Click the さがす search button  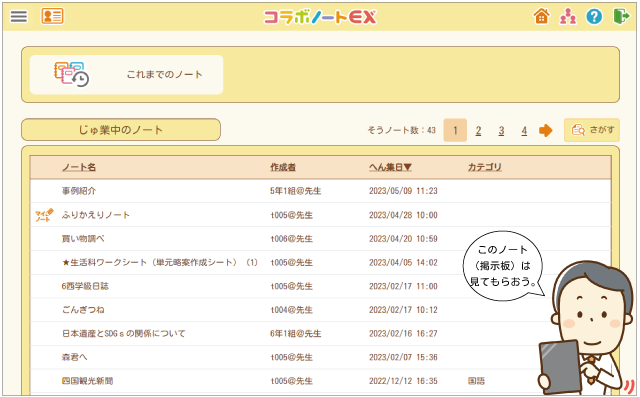coord(592,130)
